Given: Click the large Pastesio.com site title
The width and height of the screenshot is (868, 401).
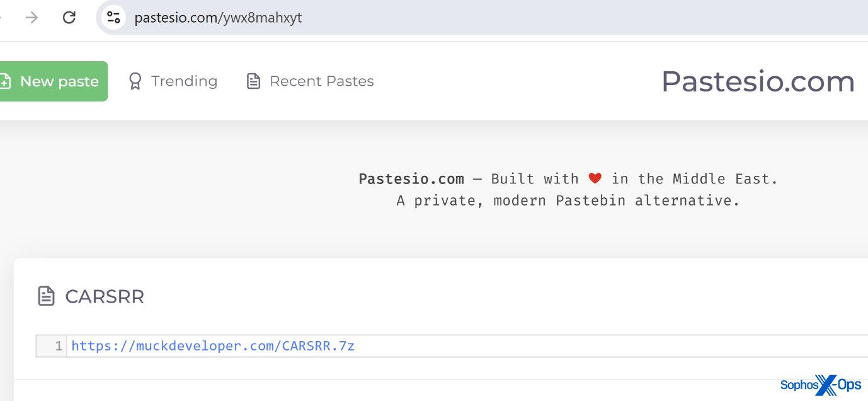Looking at the screenshot, I should pyautogui.click(x=758, y=81).
